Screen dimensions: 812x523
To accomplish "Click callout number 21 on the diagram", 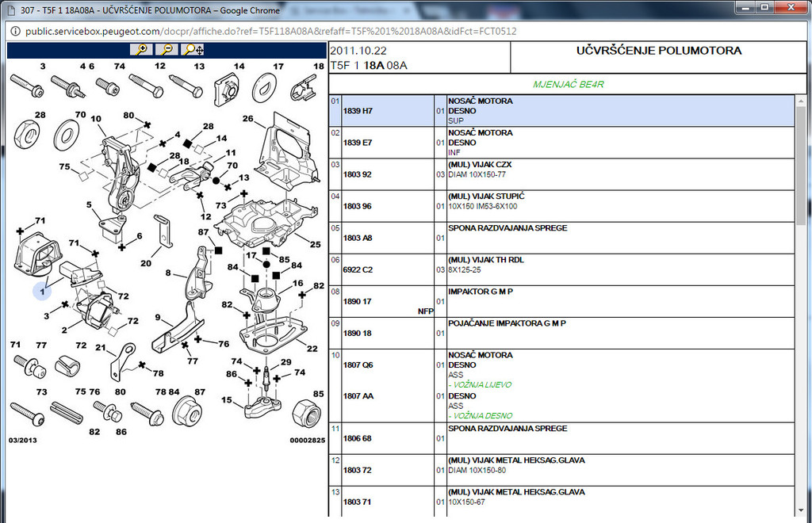I will pyautogui.click(x=101, y=348).
